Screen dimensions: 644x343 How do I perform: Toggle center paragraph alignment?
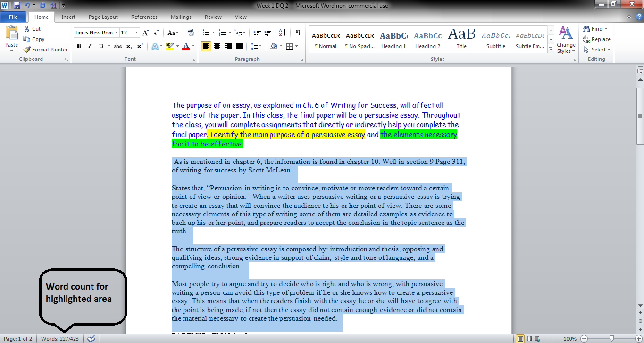point(217,45)
